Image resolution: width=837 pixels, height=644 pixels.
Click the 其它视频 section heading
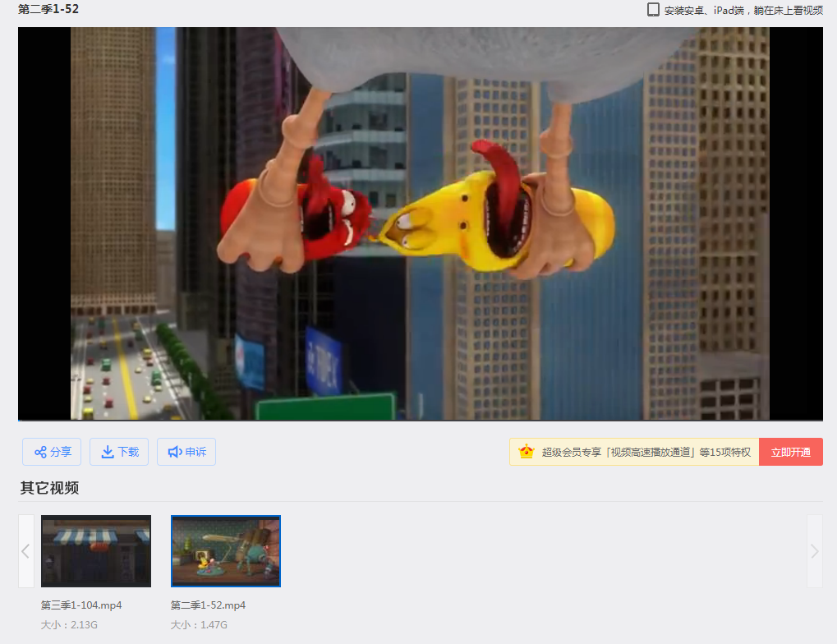click(x=49, y=488)
